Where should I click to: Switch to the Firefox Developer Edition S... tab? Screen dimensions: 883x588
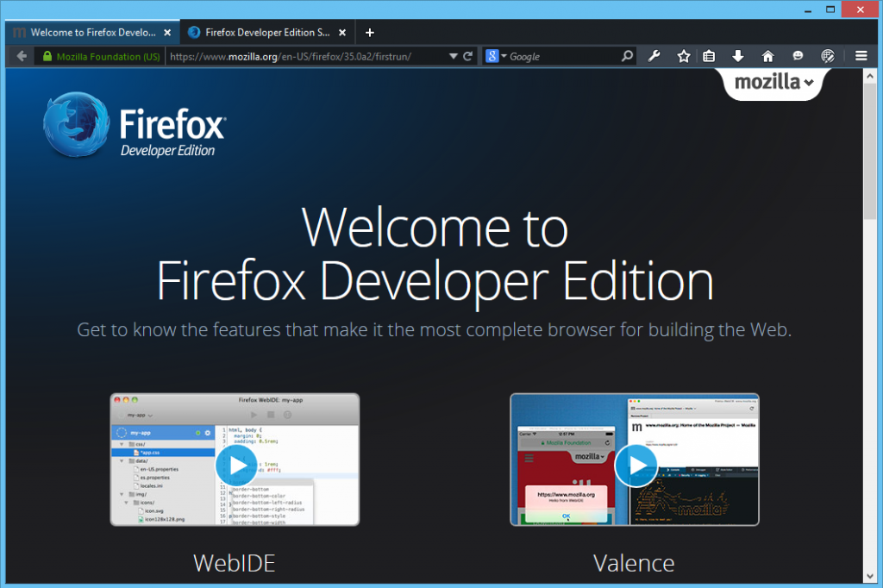click(267, 32)
